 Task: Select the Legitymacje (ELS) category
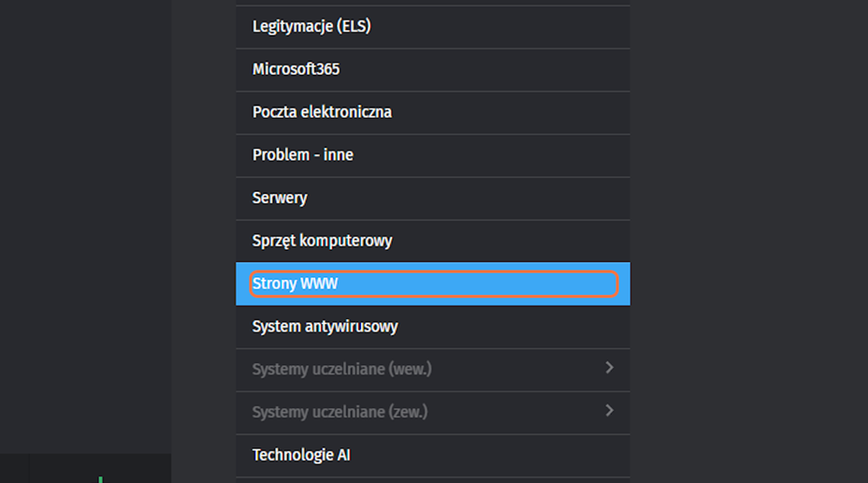tap(311, 27)
